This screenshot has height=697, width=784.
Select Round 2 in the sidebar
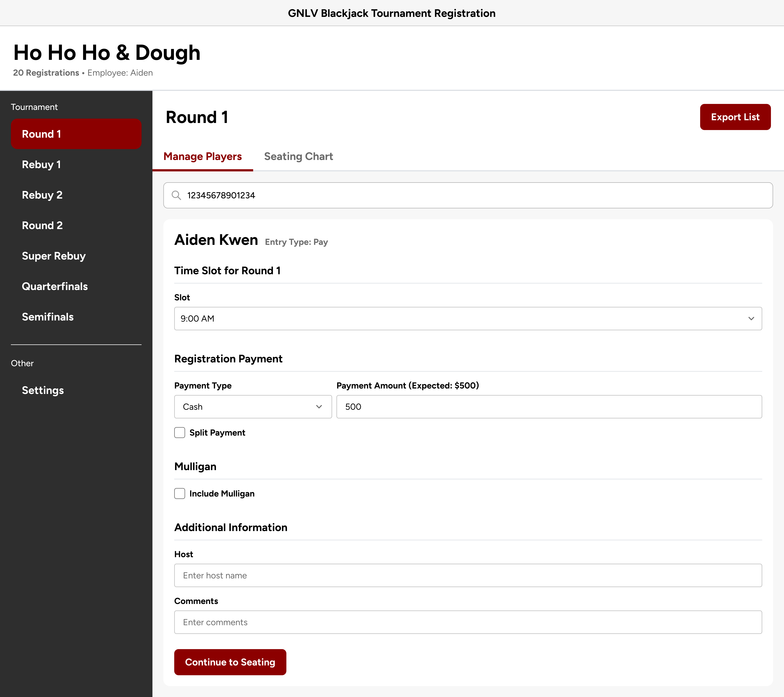pyautogui.click(x=42, y=225)
